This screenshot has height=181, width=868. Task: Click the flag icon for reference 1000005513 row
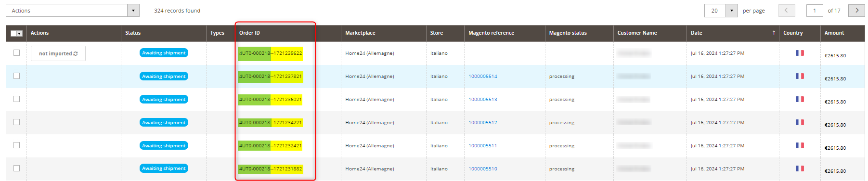click(800, 99)
